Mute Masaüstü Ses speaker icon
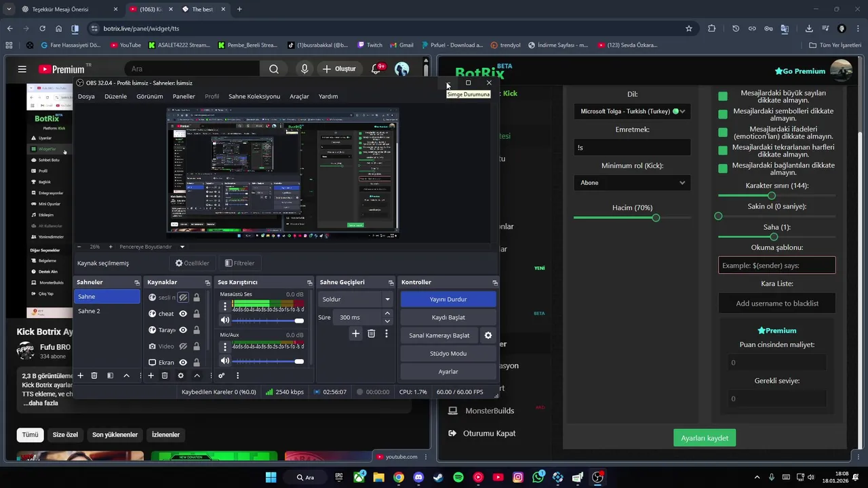The image size is (868, 488). coord(225,321)
